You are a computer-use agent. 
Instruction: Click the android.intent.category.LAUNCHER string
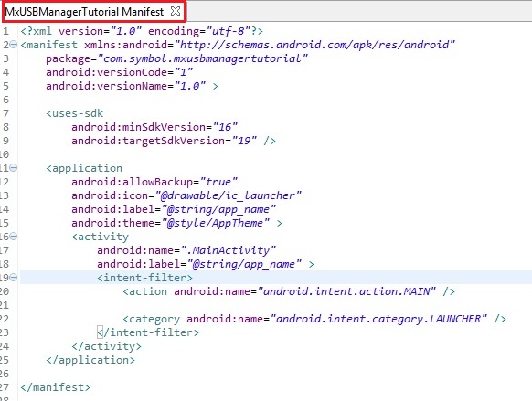click(x=378, y=319)
